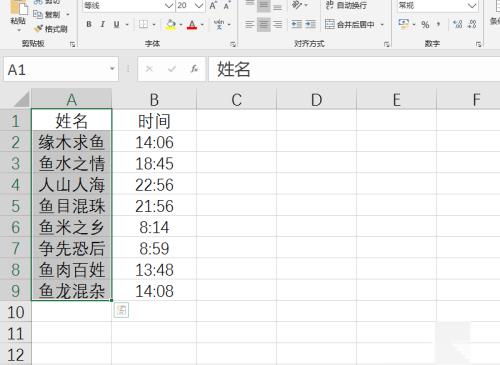Toggle Center horizontal alignment
Image resolution: width=500 pixels, height=365 pixels.
click(x=263, y=24)
